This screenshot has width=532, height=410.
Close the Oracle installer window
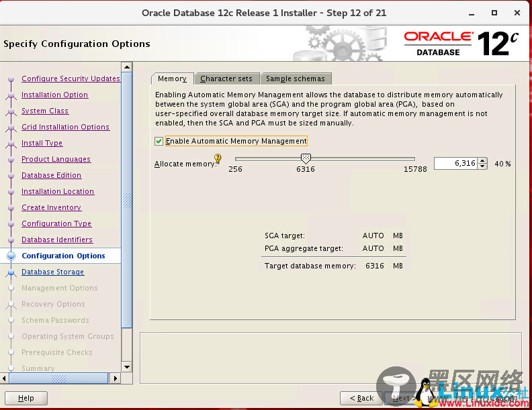[517, 13]
